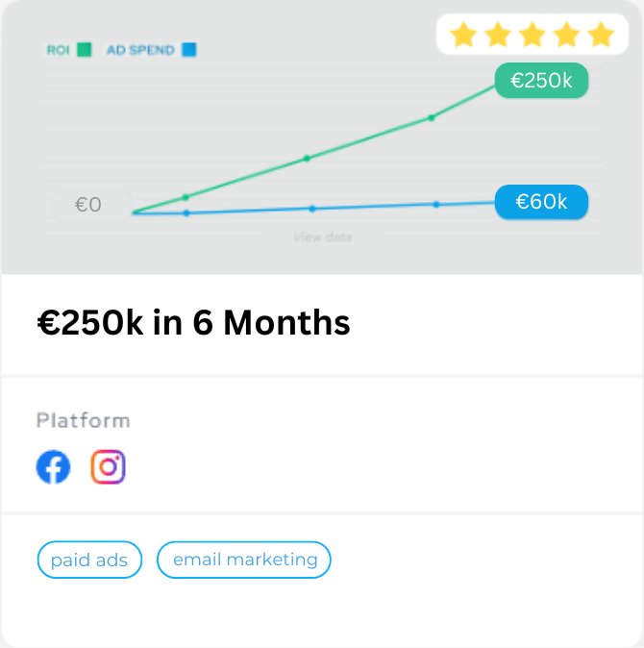Click the Platform section label

pos(83,421)
